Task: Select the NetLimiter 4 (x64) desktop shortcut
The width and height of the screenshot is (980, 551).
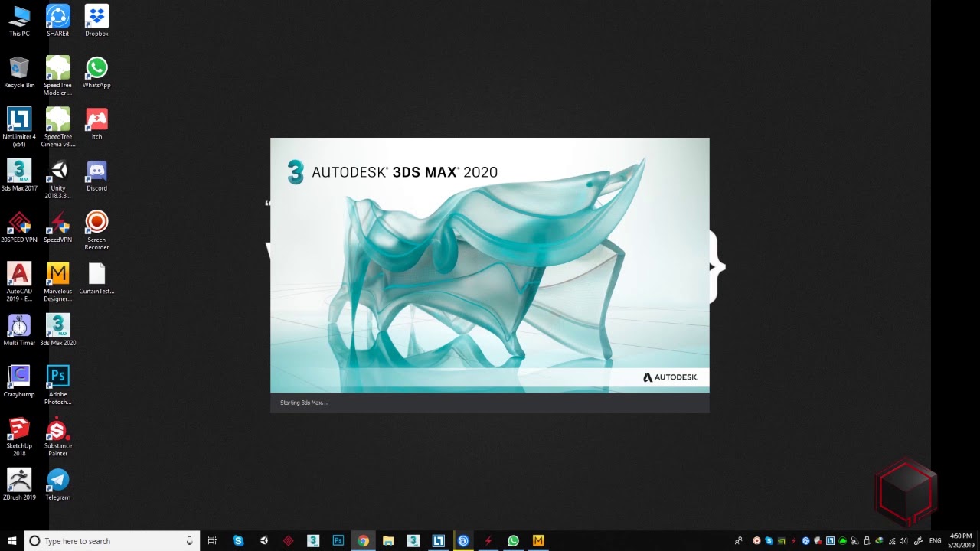Action: click(x=19, y=127)
